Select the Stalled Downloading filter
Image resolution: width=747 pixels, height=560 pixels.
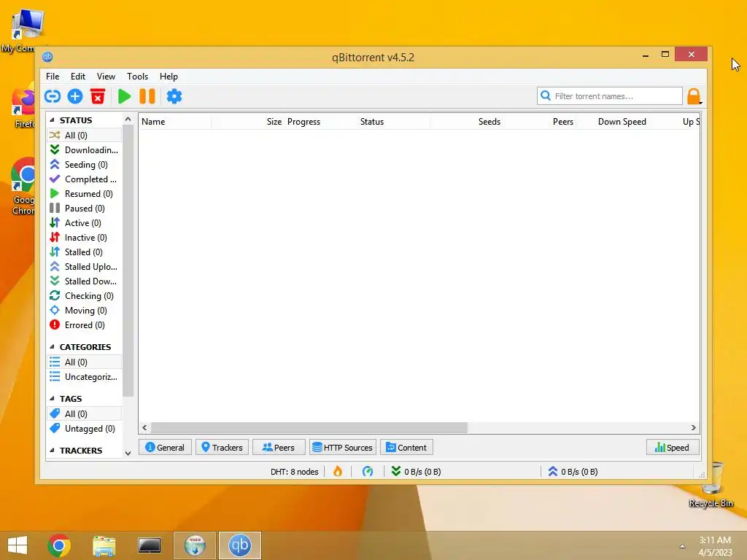coord(85,281)
